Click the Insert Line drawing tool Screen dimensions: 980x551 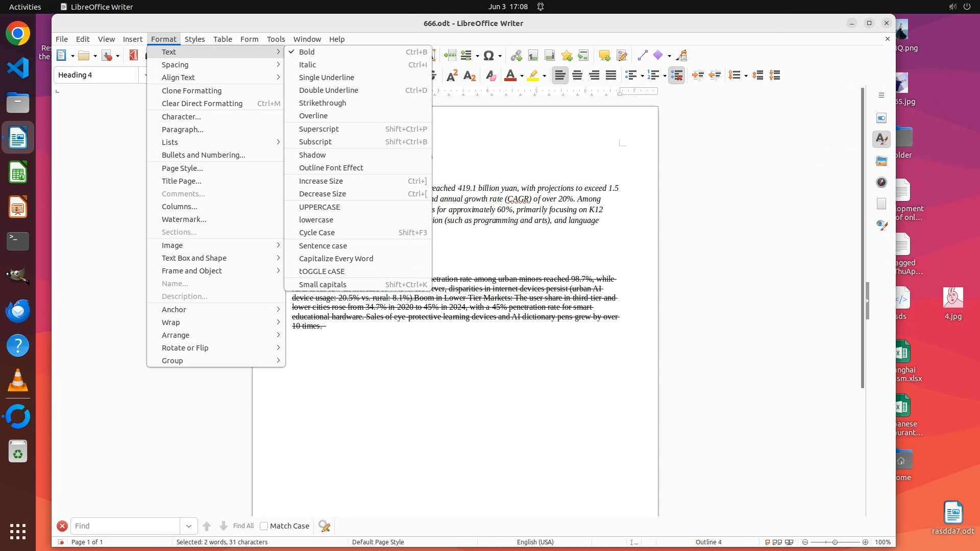pyautogui.click(x=642, y=56)
